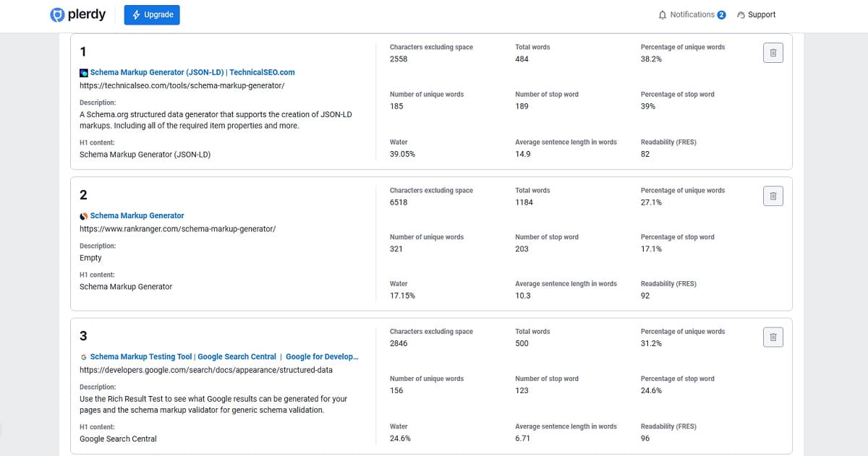Click the lightning icon on the Upgrade button
868x456 pixels.
pos(136,14)
